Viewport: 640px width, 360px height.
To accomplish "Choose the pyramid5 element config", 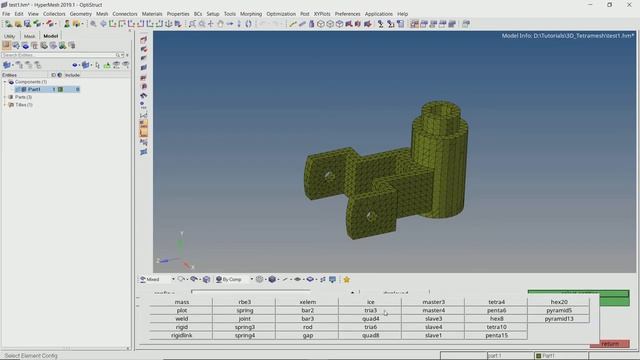I will point(559,311).
